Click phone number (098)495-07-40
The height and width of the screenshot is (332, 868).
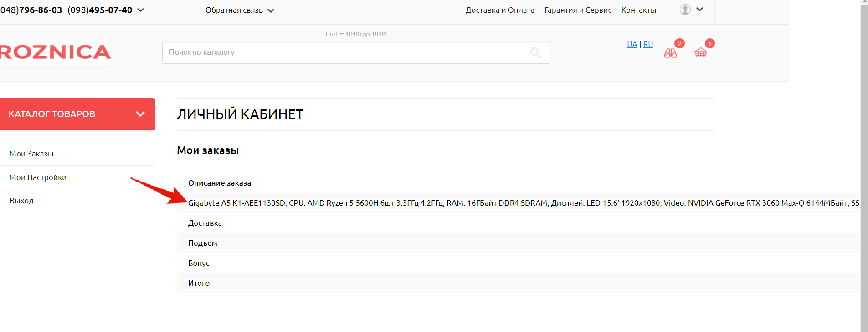100,10
